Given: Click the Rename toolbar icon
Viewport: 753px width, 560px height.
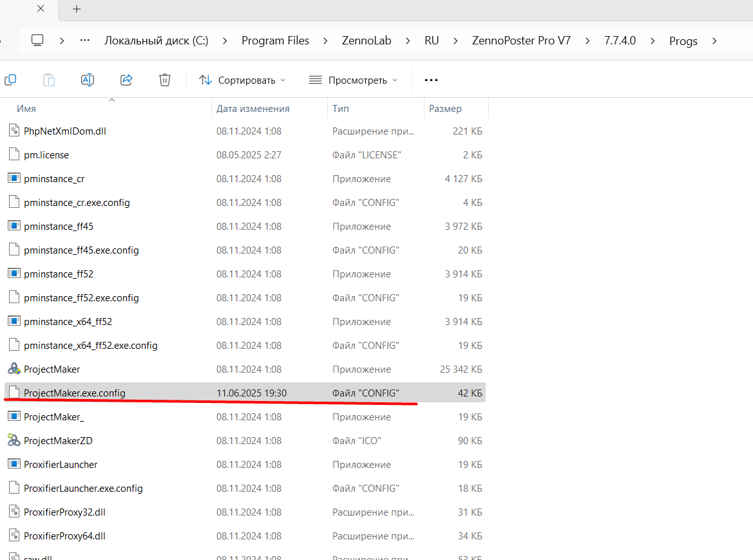Looking at the screenshot, I should (x=88, y=80).
